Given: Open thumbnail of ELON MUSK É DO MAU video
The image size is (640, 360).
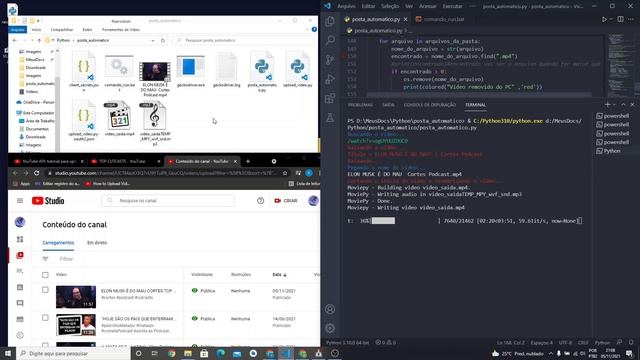Looking at the screenshot, I should coord(76,296).
